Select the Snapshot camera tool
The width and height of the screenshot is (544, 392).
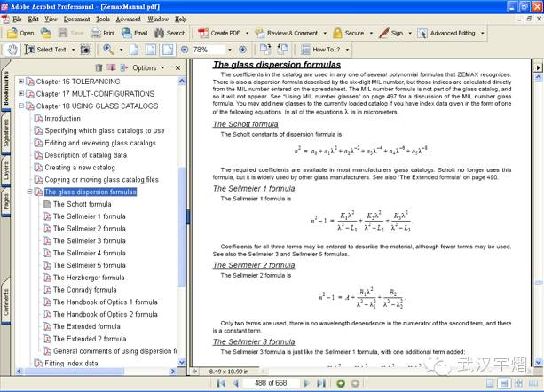pyautogui.click(x=85, y=50)
